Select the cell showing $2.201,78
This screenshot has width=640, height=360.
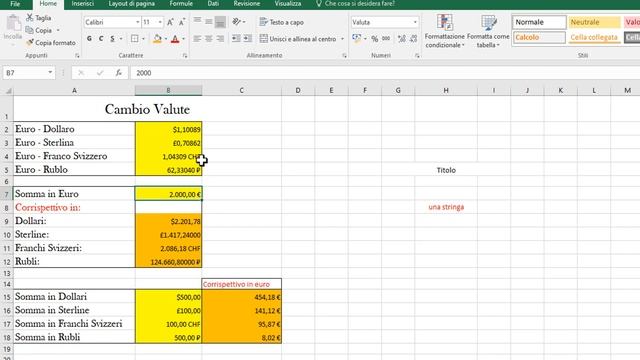(x=168, y=221)
